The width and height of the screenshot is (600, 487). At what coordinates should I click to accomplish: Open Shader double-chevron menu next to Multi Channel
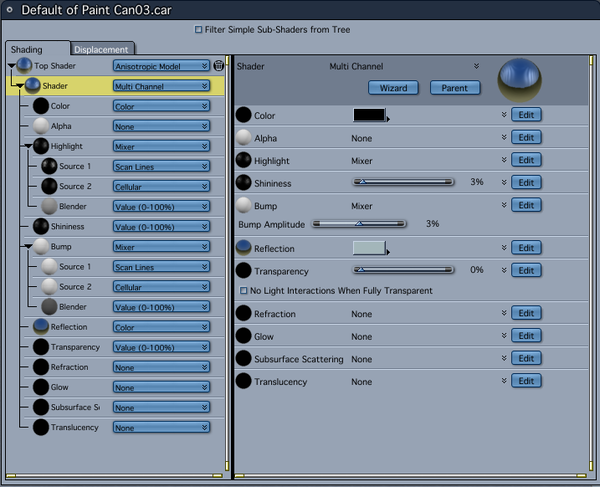click(476, 66)
